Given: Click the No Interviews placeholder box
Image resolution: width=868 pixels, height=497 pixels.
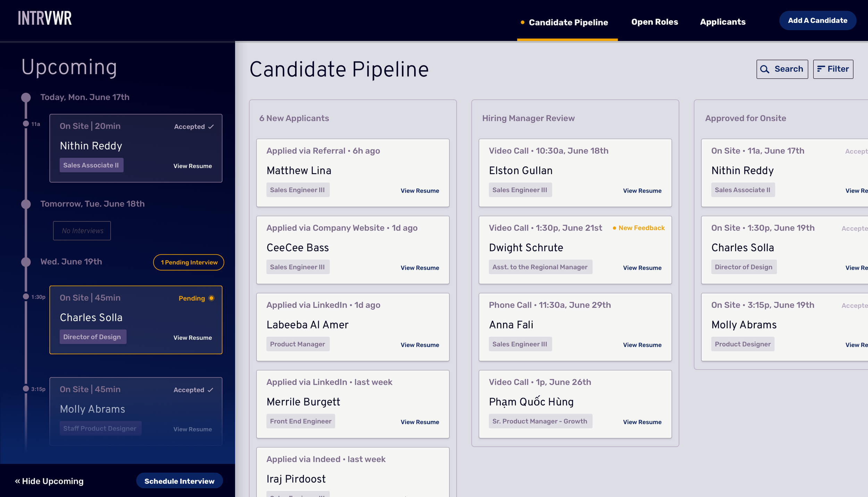Looking at the screenshot, I should pos(82,231).
